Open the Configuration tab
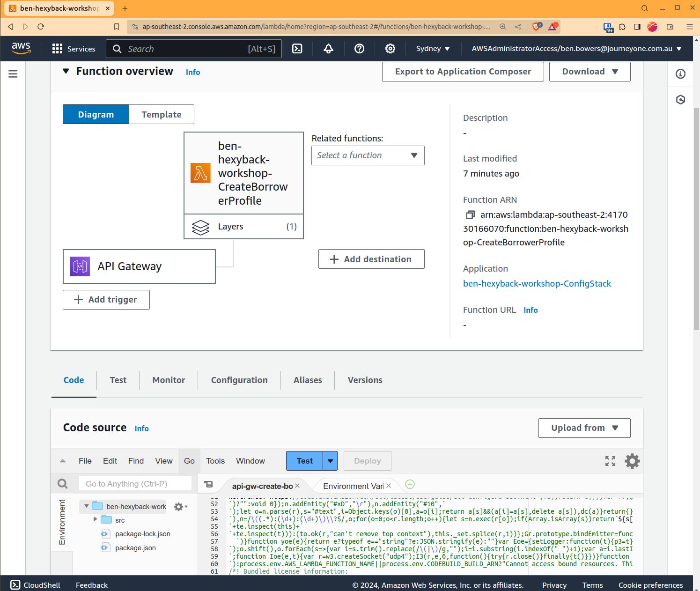This screenshot has height=591, width=700. [239, 380]
